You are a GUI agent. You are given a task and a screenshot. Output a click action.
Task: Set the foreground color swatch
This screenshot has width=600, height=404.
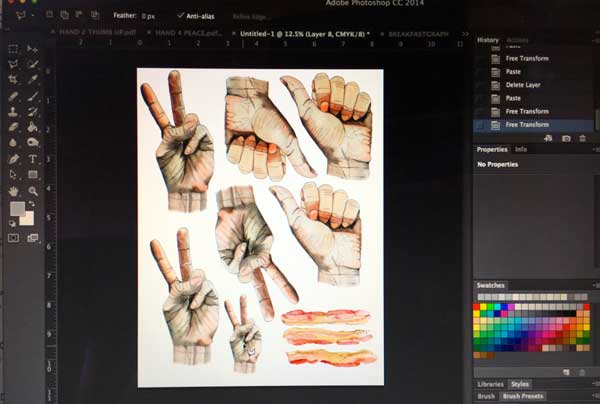(17, 209)
